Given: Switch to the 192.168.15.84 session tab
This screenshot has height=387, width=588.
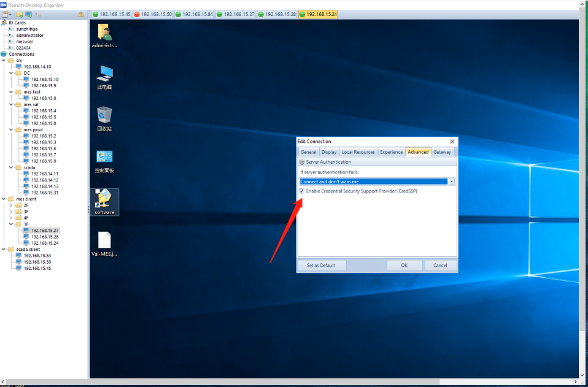Looking at the screenshot, I should point(194,14).
